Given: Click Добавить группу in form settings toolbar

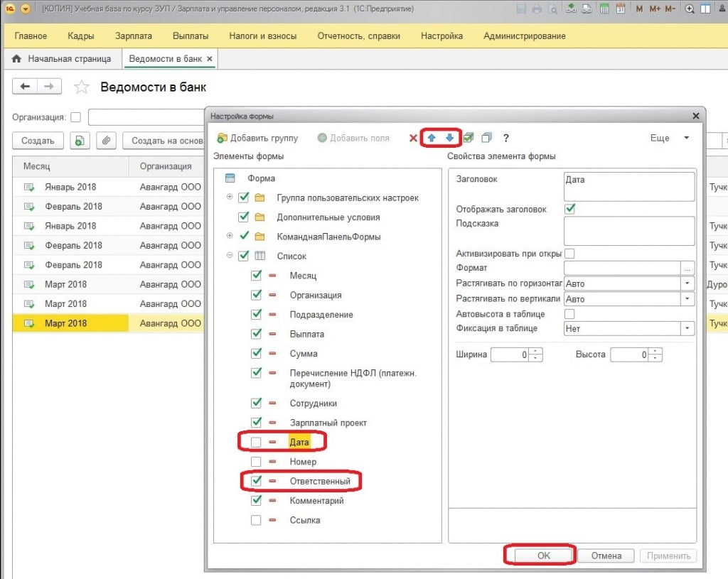Looking at the screenshot, I should pos(257,138).
